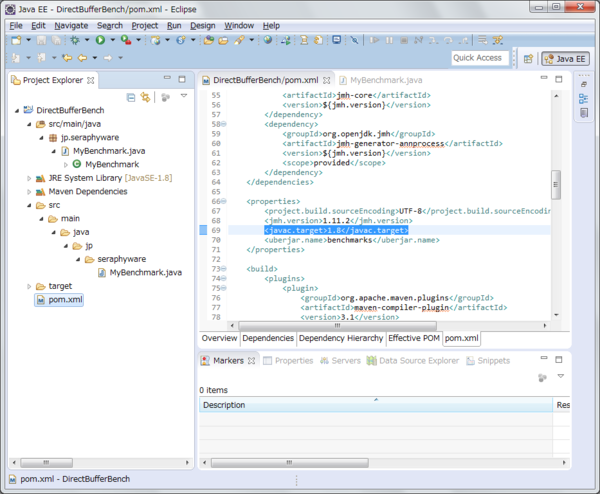Open the Window menu
The height and width of the screenshot is (494, 600).
click(239, 26)
